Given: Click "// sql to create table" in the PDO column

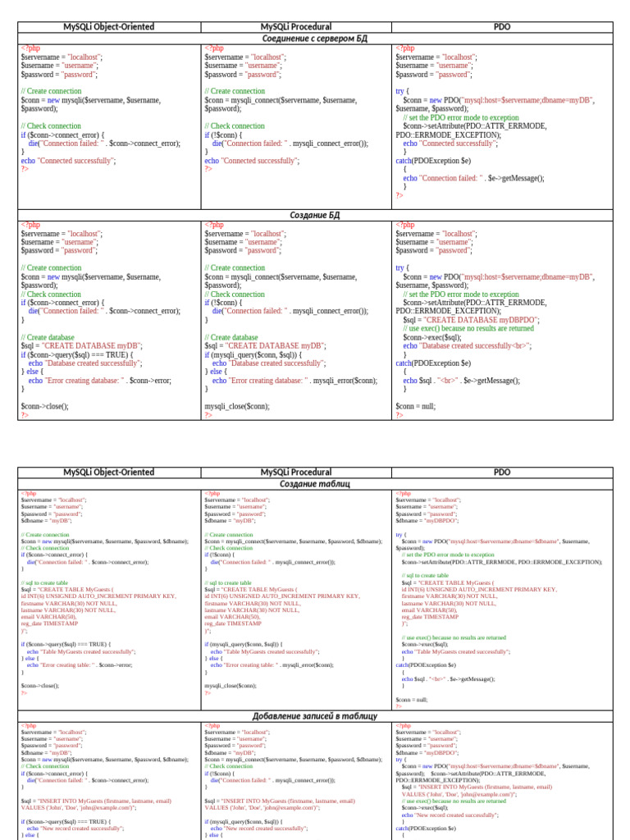Looking at the screenshot, I should pyautogui.click(x=425, y=575).
